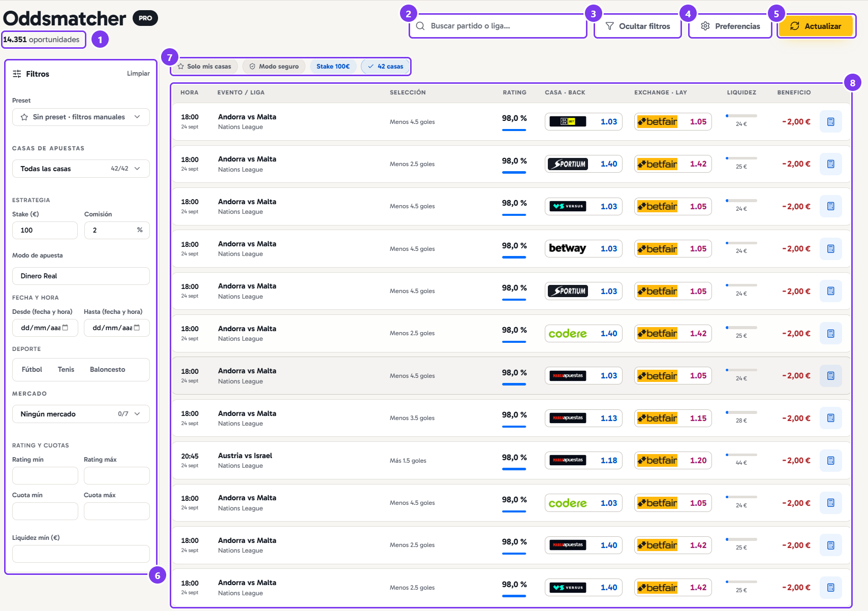Image resolution: width=868 pixels, height=611 pixels.
Task: Open the Todas las casas dropdown
Action: click(x=81, y=169)
